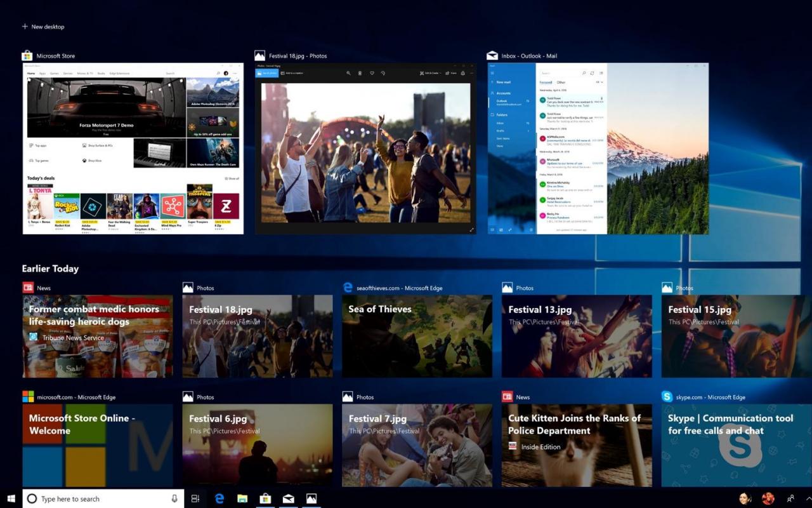The image size is (812, 508).
Task: Open the Microsoft terms of use email
Action: point(572,163)
